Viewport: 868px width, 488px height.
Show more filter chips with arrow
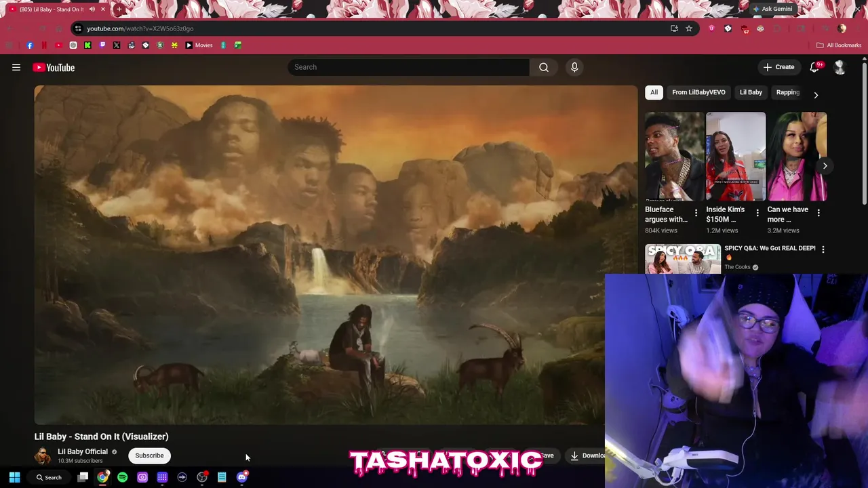point(816,95)
